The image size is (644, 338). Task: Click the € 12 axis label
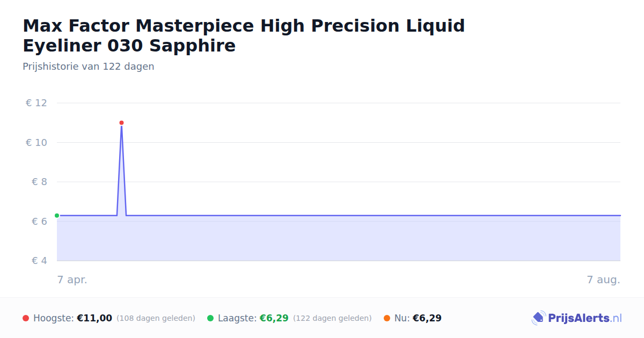(36, 103)
